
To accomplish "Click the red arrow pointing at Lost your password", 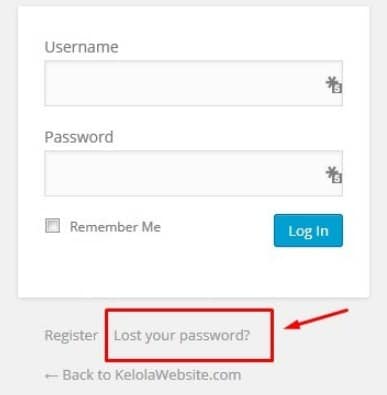I will pos(316,319).
